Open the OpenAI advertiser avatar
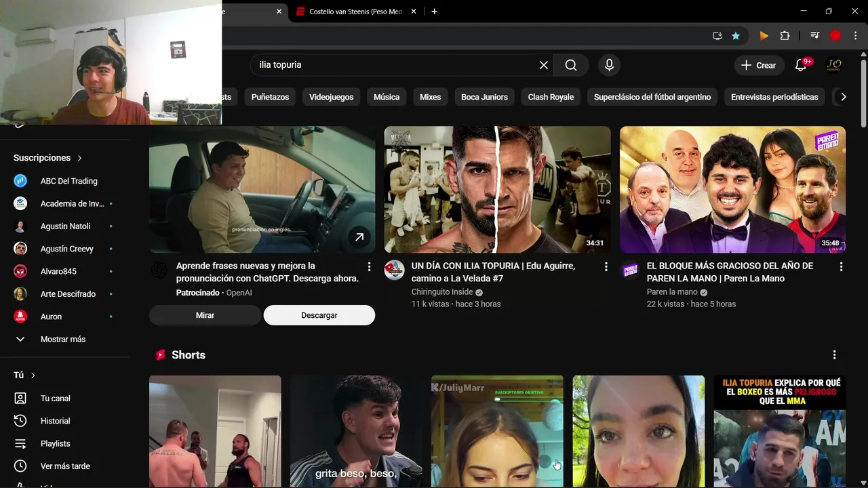The image size is (868, 488). click(x=159, y=270)
